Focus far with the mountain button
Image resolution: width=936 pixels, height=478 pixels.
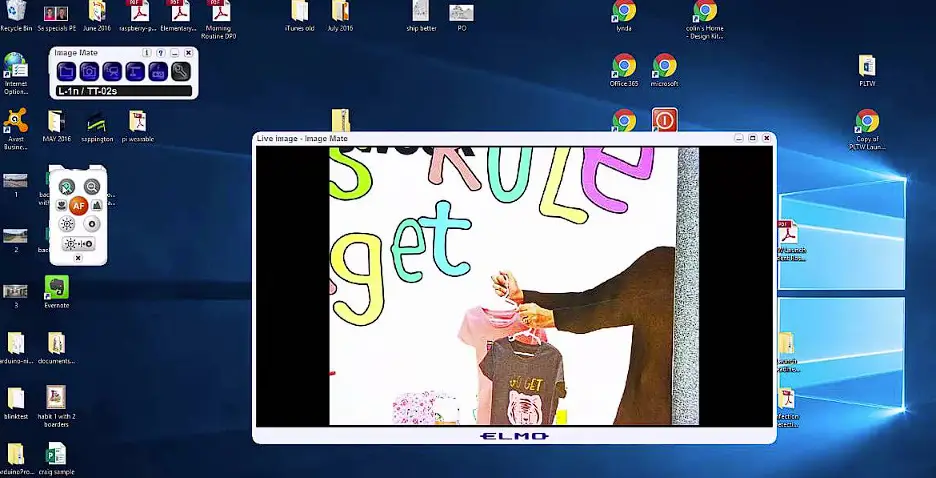pyautogui.click(x=97, y=205)
